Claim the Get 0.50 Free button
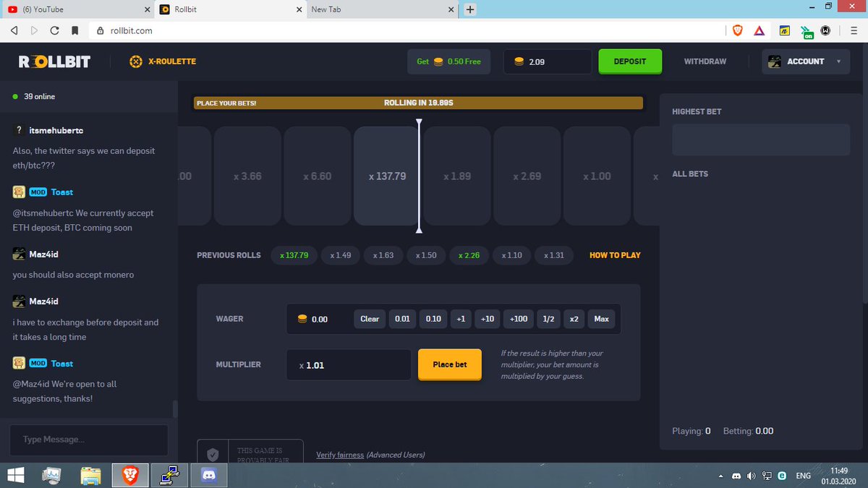Screen dimensions: 868x488 pos(448,61)
